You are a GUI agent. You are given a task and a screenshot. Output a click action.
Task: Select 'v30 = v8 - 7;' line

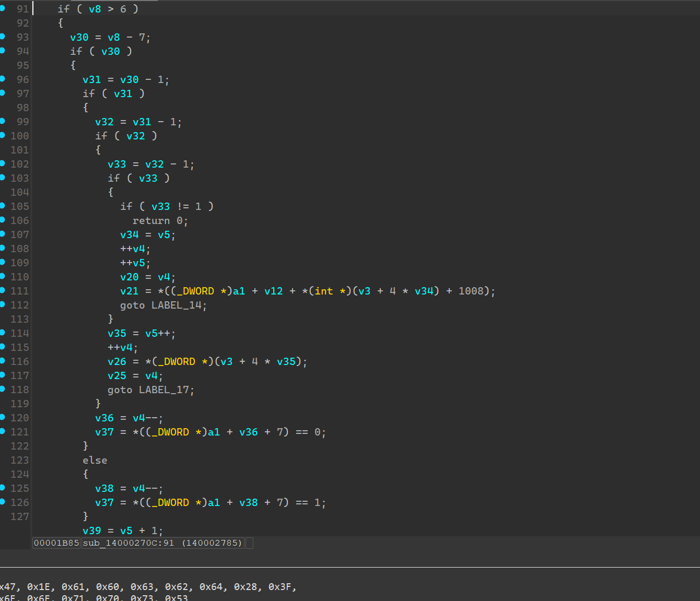pos(110,37)
